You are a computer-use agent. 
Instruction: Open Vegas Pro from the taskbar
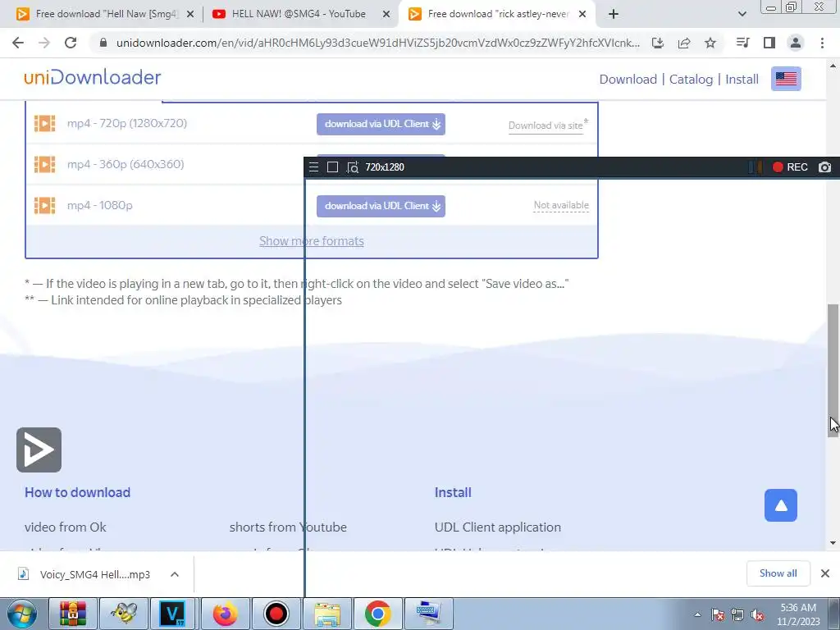(172, 614)
